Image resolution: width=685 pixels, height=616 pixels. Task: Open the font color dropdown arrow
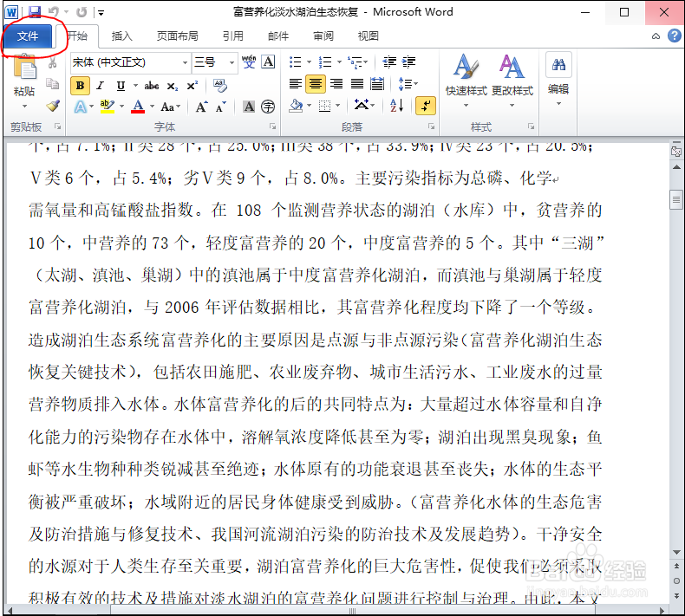coord(152,107)
